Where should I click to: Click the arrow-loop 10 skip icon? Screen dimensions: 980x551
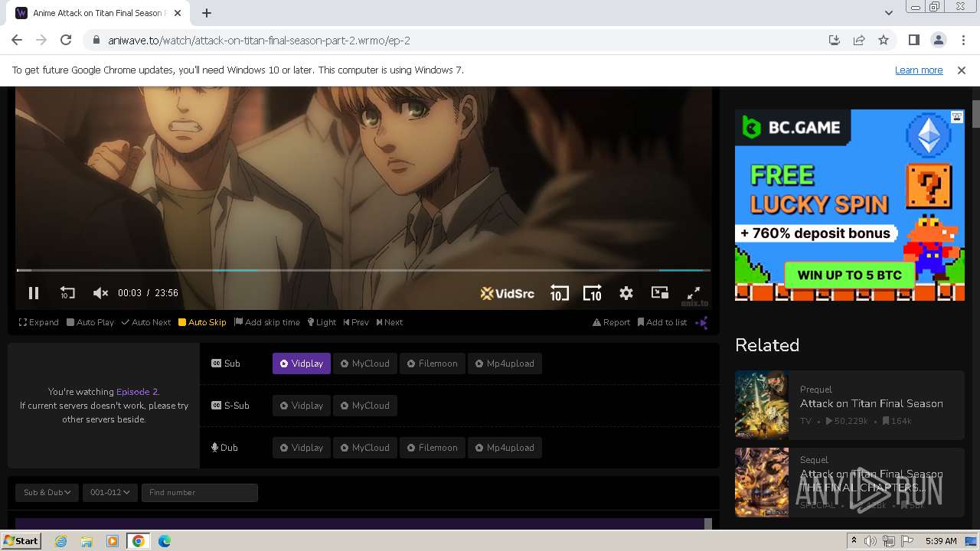[593, 293]
